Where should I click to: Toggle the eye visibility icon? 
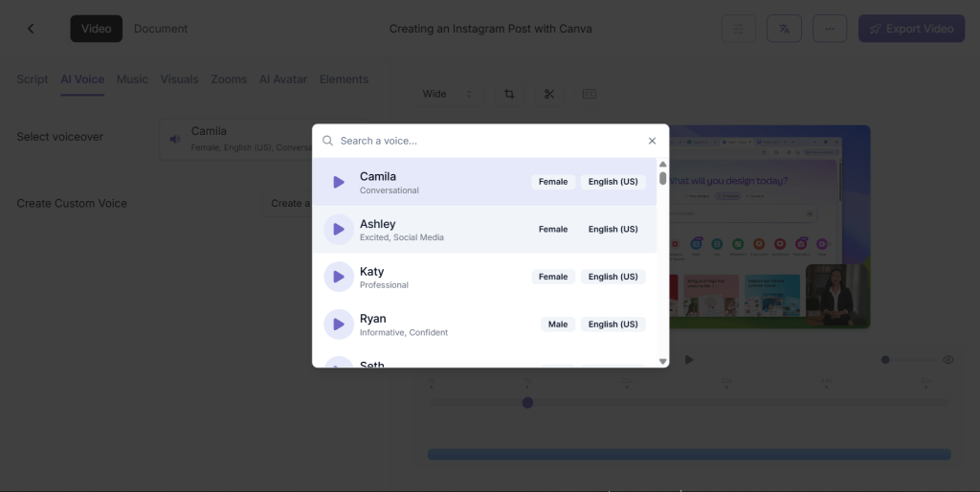tap(948, 360)
